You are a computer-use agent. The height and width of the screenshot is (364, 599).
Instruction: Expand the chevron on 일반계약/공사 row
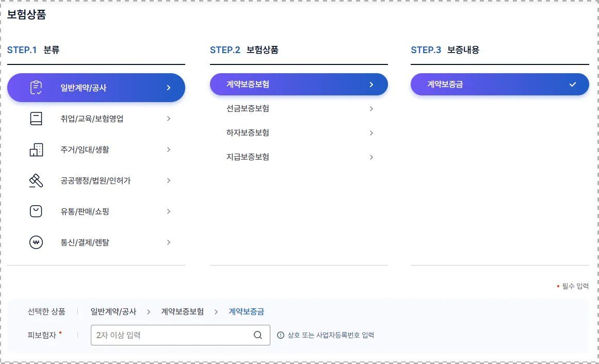(x=169, y=88)
